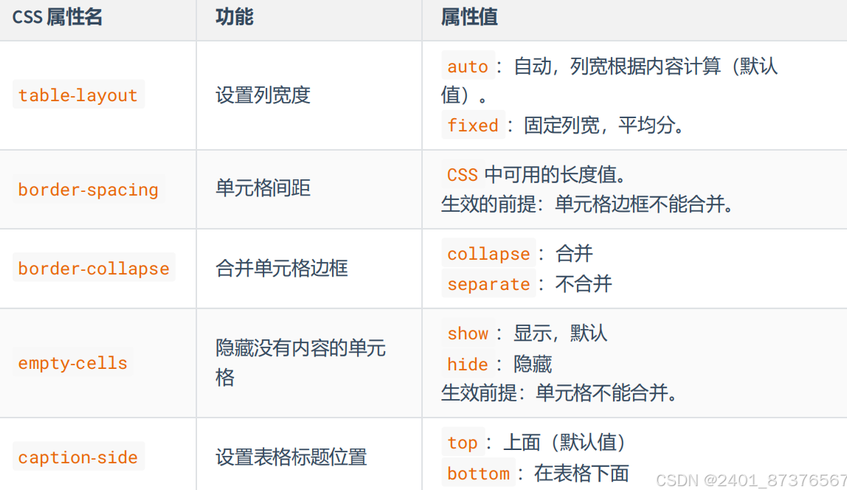Image resolution: width=847 pixels, height=490 pixels.
Task: Click the 'separate' value code tag
Action: (488, 284)
